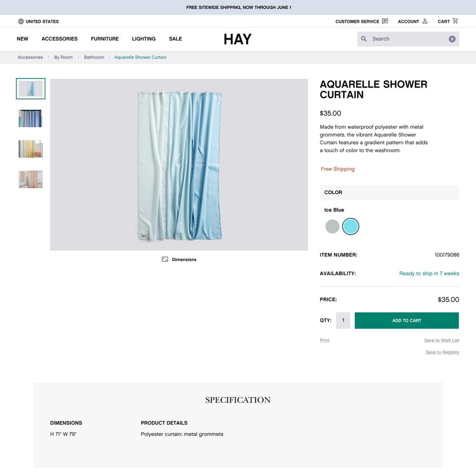Open the customer service chat icon
The width and height of the screenshot is (476, 476).
[385, 21]
